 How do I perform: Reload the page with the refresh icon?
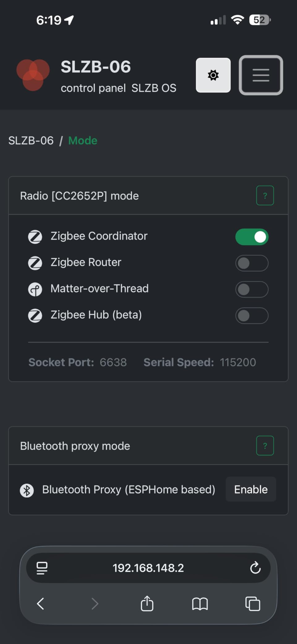(255, 568)
